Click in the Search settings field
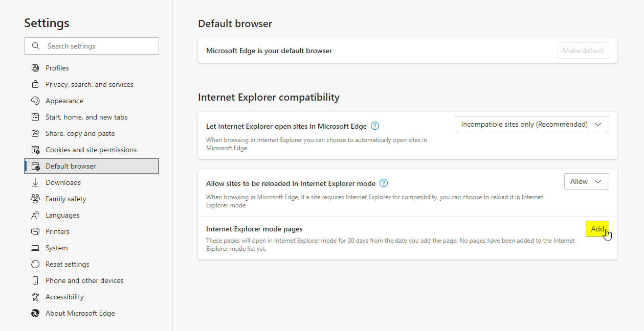This screenshot has height=331, width=644. 92,46
